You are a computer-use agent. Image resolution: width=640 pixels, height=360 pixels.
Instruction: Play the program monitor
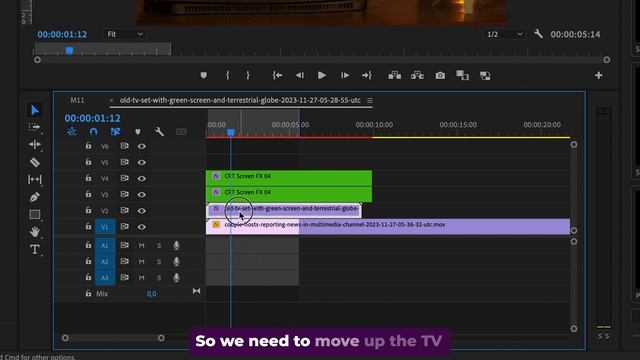[x=322, y=76]
